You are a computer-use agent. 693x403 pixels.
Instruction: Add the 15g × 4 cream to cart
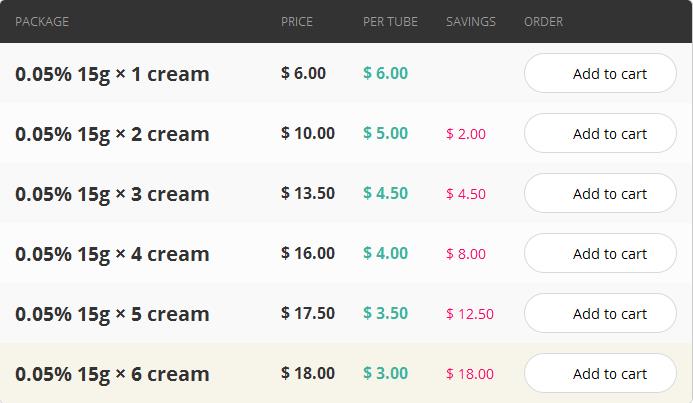600,254
